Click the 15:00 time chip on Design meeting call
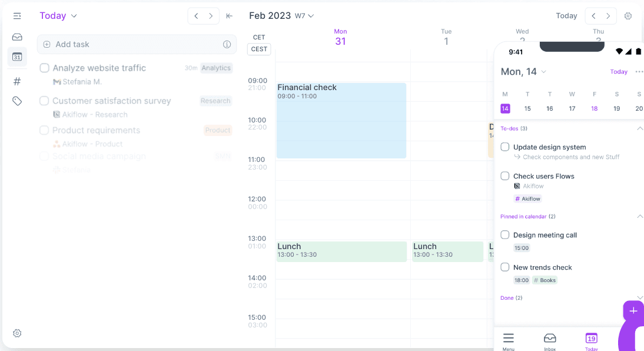Image resolution: width=644 pixels, height=351 pixels. click(x=522, y=248)
